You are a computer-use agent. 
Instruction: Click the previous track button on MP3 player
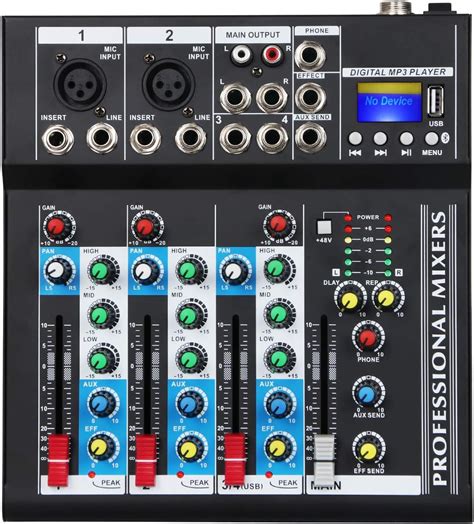pyautogui.click(x=355, y=138)
